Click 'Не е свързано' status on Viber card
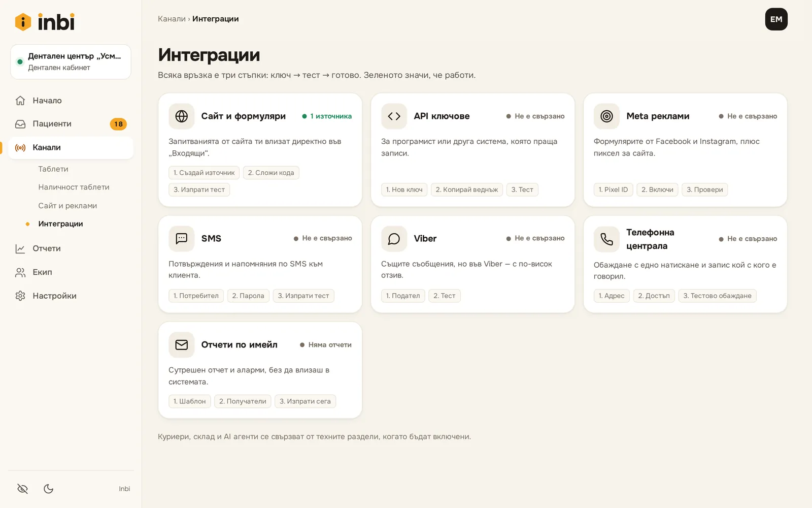Viewport: 812px width, 508px height. tap(535, 238)
